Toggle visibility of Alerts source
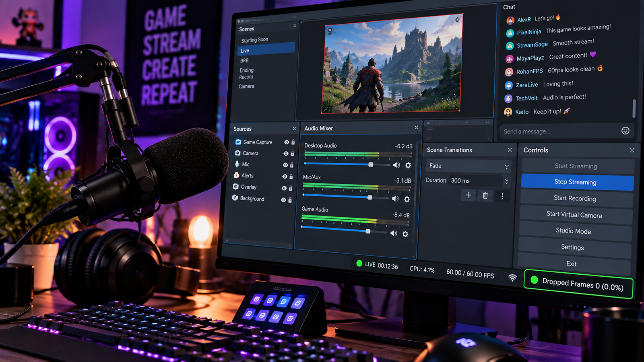The width and height of the screenshot is (644, 362). [285, 176]
